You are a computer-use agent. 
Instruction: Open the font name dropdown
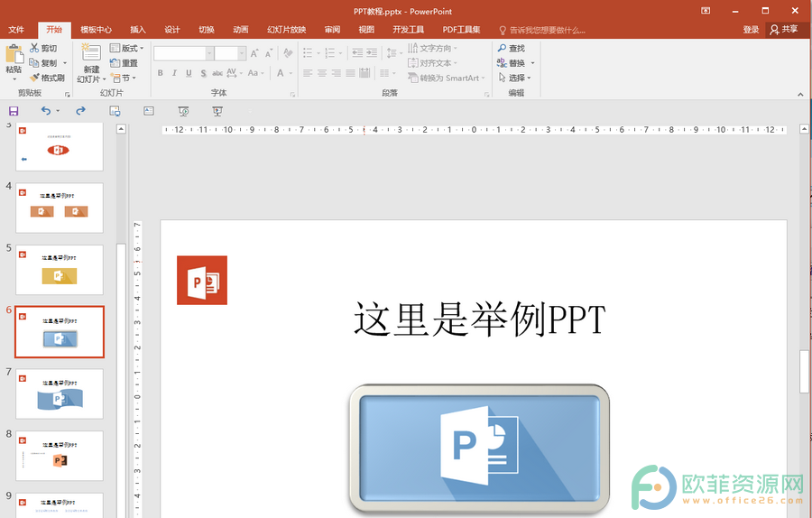click(x=209, y=53)
